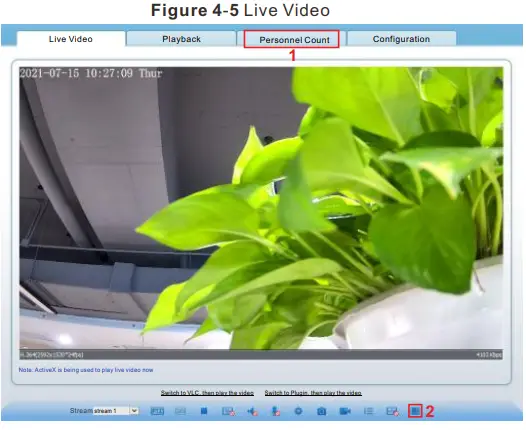
Task: Click the live video feed showing the plant
Action: (x=261, y=213)
